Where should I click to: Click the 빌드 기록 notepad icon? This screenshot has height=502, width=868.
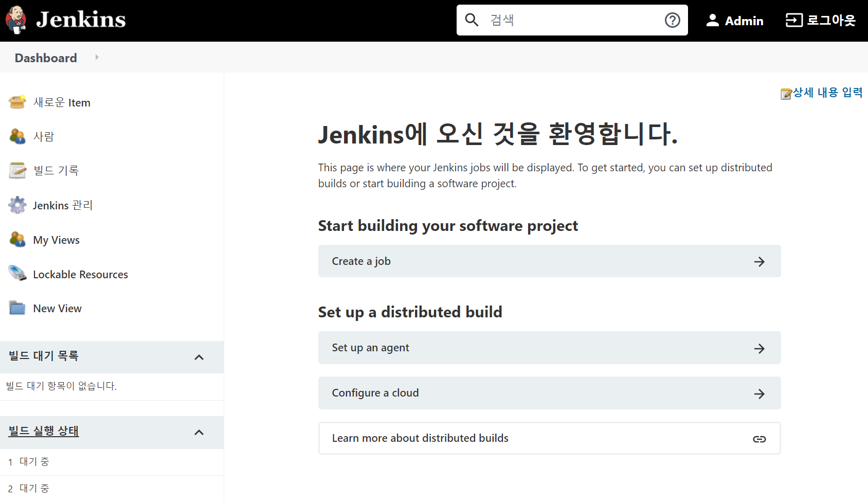[17, 170]
